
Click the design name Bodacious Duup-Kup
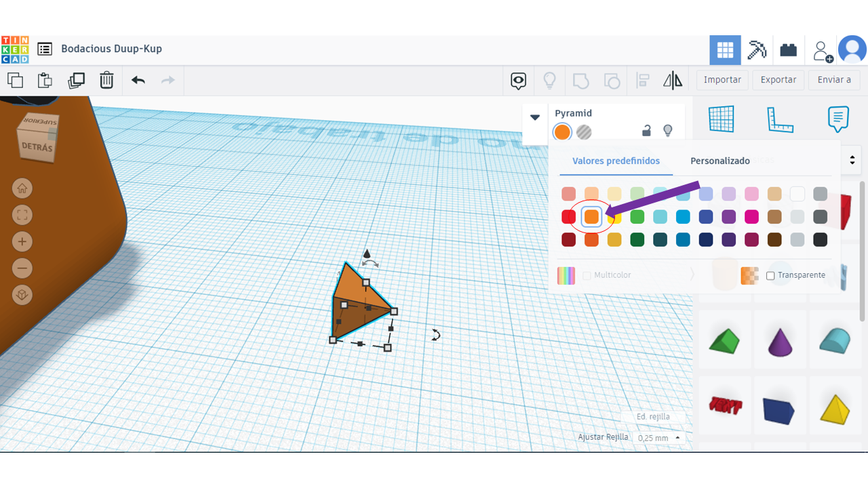click(112, 49)
